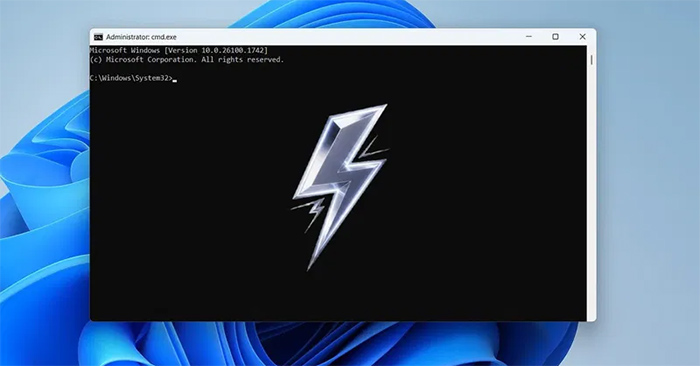Click the cmd.exe icon in the title bar
Screen dimensions: 700x366
pos(98,37)
